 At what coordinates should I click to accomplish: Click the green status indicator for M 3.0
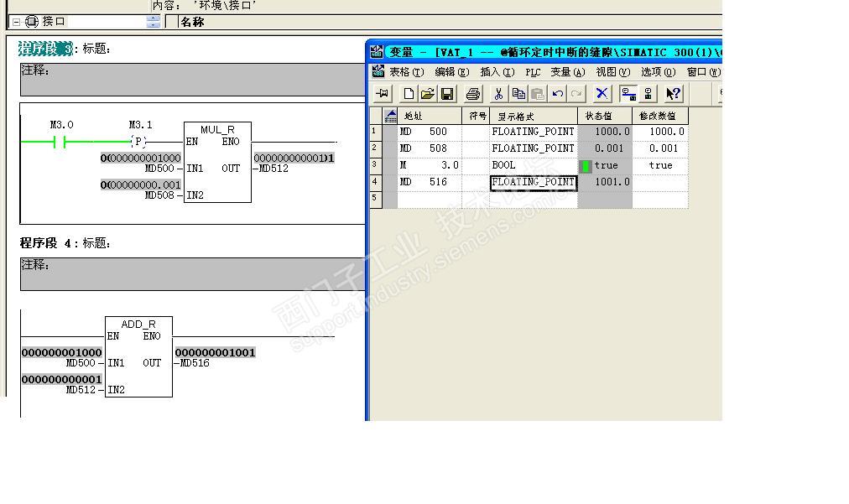(x=586, y=166)
